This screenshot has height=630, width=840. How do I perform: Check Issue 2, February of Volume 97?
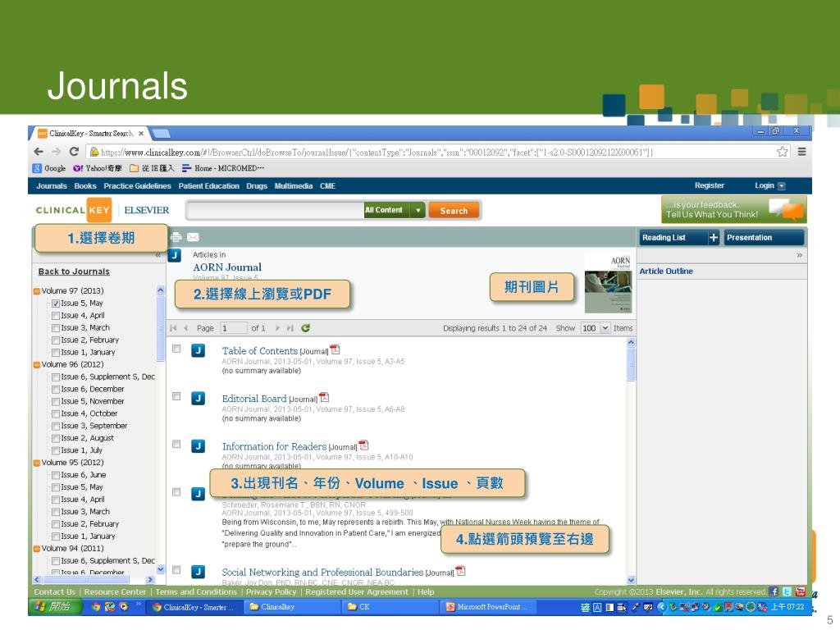pos(55,340)
